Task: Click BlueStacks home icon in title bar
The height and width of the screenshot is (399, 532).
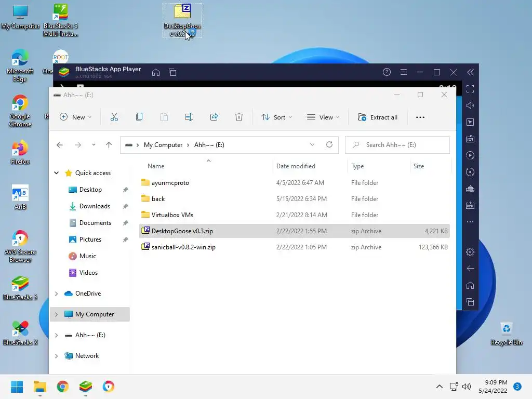Action: (x=156, y=72)
